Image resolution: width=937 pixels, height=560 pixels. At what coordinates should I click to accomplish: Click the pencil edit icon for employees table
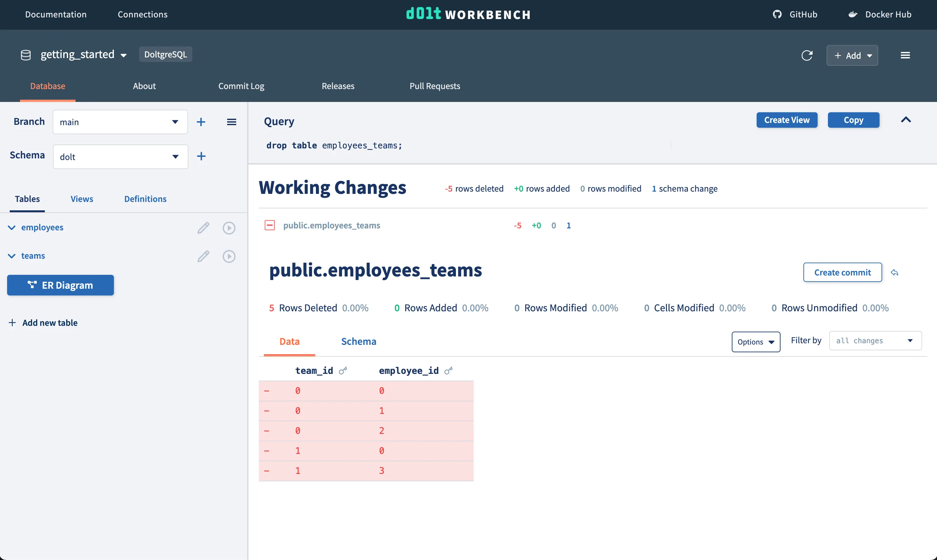pos(203,227)
